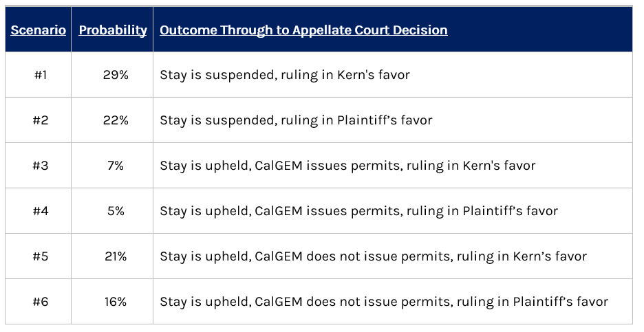Click the Probability column header

pos(113,30)
